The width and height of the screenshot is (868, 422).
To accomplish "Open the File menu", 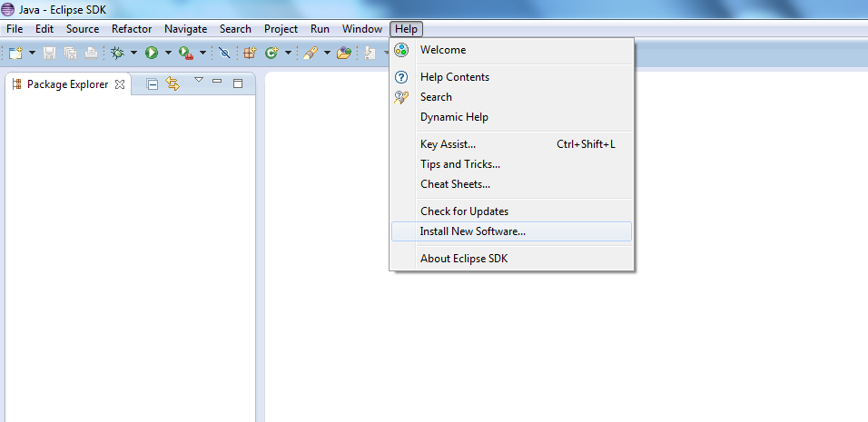I will point(15,29).
